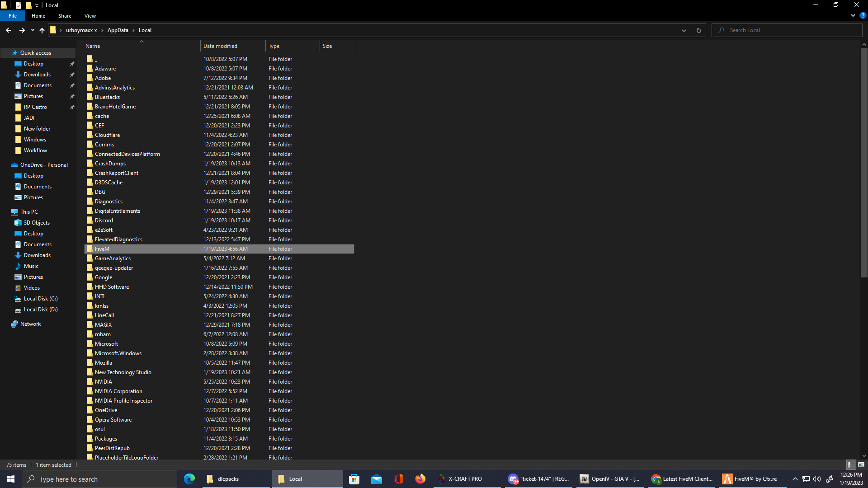Switch to thumbnail view in the status bar
This screenshot has height=488, width=868.
pos(860,465)
